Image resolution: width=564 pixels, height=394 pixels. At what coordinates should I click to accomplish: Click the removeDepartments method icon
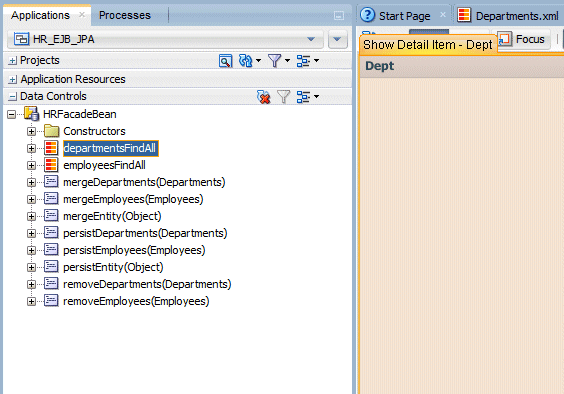pos(51,283)
